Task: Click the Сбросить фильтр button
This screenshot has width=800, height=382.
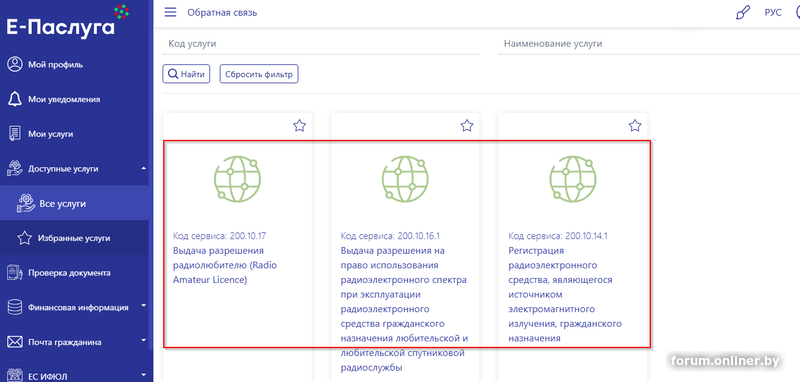Action: click(259, 74)
